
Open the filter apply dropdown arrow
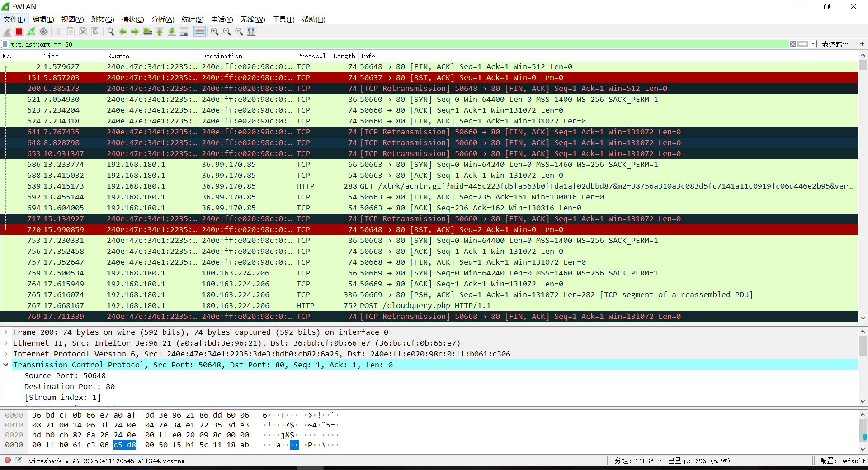tap(812, 44)
